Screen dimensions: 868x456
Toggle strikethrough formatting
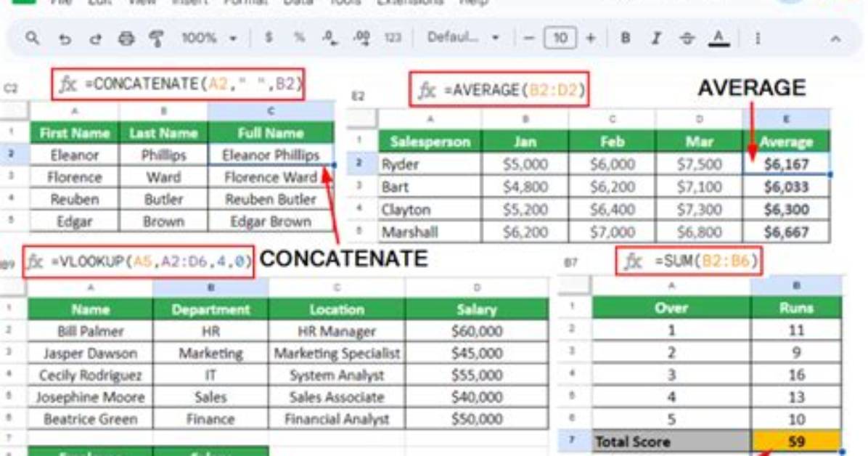tap(687, 38)
